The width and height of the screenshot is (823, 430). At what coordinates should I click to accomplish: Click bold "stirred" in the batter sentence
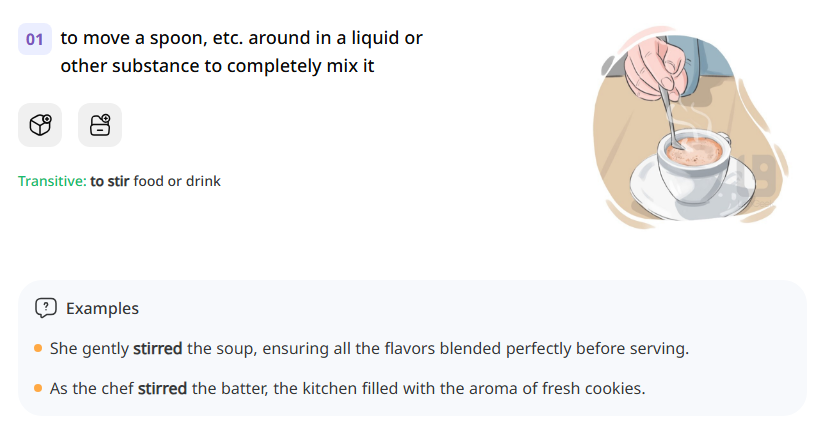(x=162, y=388)
